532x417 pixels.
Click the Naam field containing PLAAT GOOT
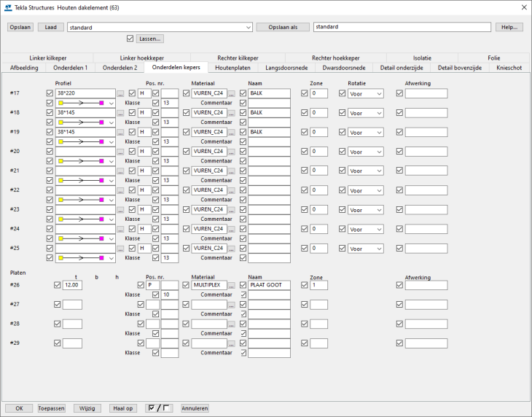pos(268,285)
